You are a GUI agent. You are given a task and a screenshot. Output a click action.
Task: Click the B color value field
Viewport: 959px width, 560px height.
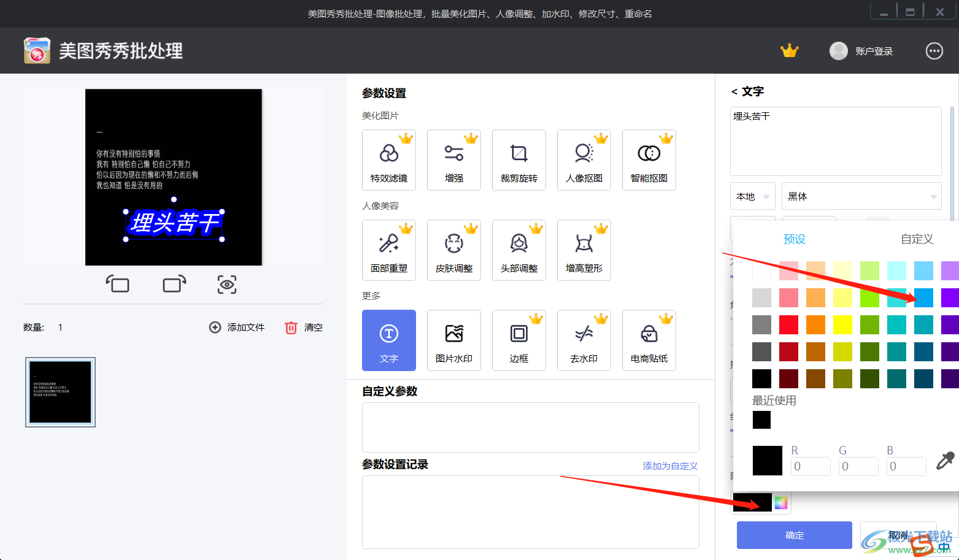pos(906,466)
